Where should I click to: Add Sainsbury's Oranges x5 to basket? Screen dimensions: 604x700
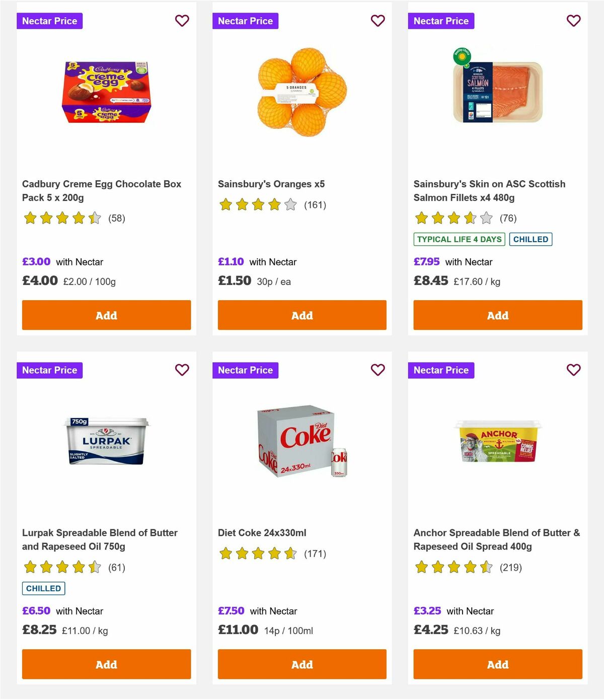click(x=301, y=315)
